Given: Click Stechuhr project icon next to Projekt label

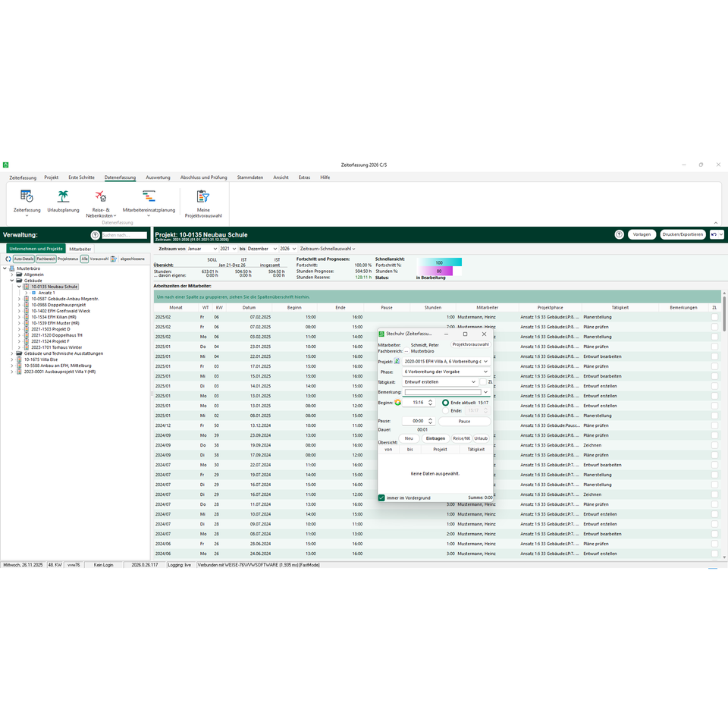Looking at the screenshot, I should pyautogui.click(x=397, y=361).
